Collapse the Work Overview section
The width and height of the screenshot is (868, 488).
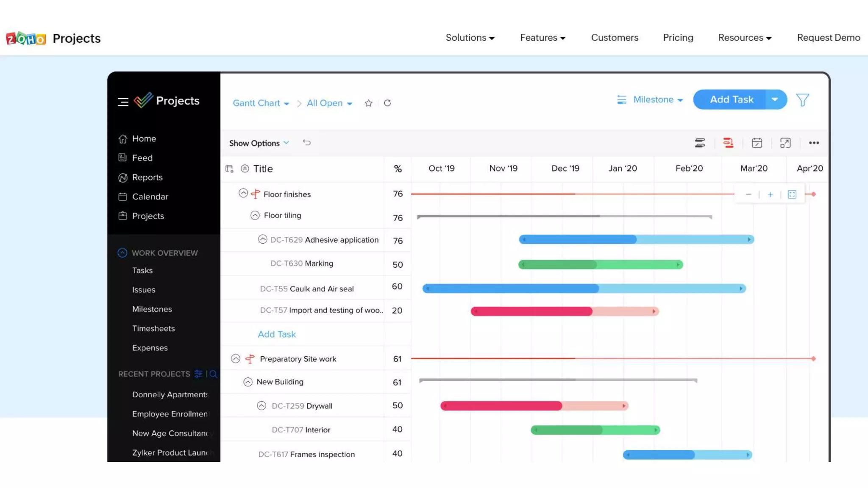(122, 253)
